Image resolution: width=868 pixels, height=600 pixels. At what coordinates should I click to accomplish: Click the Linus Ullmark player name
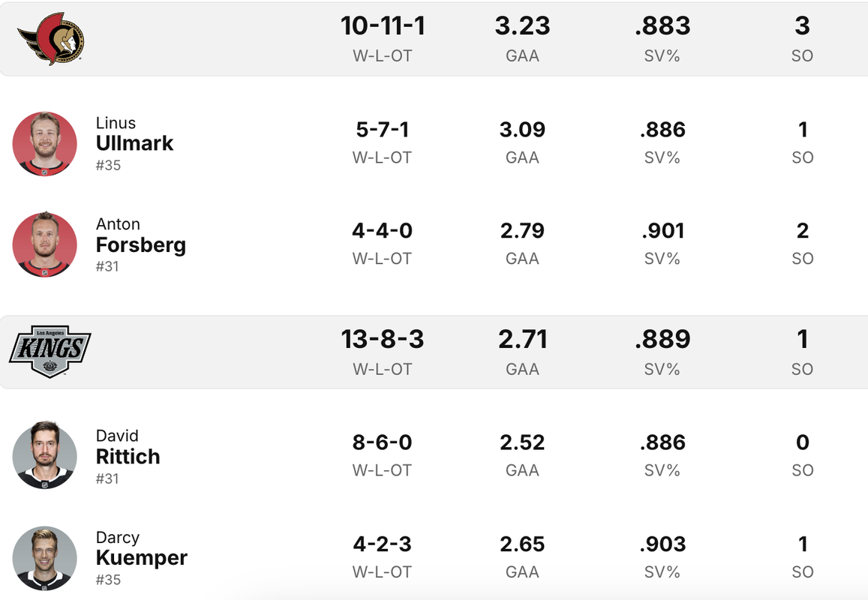(x=134, y=134)
